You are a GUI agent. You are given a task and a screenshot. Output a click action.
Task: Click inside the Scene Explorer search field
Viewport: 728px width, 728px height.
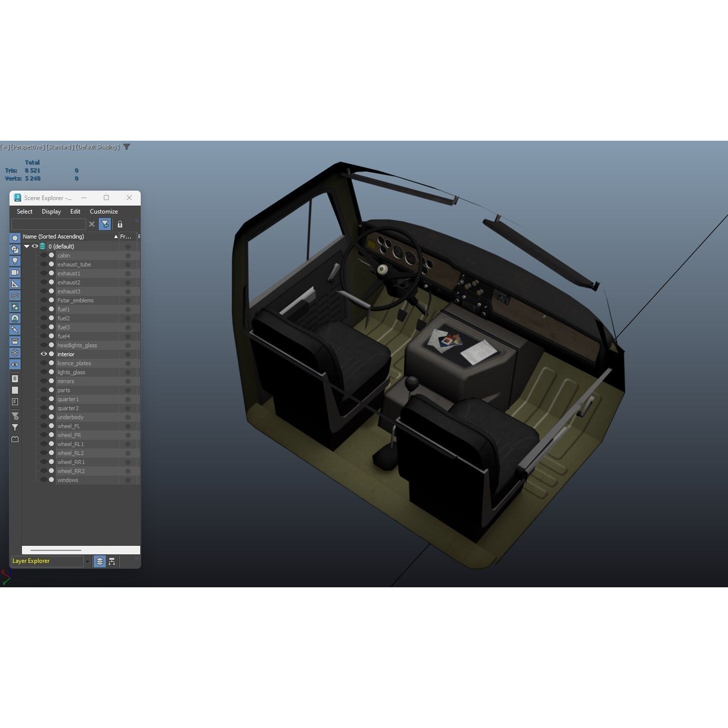[50, 225]
